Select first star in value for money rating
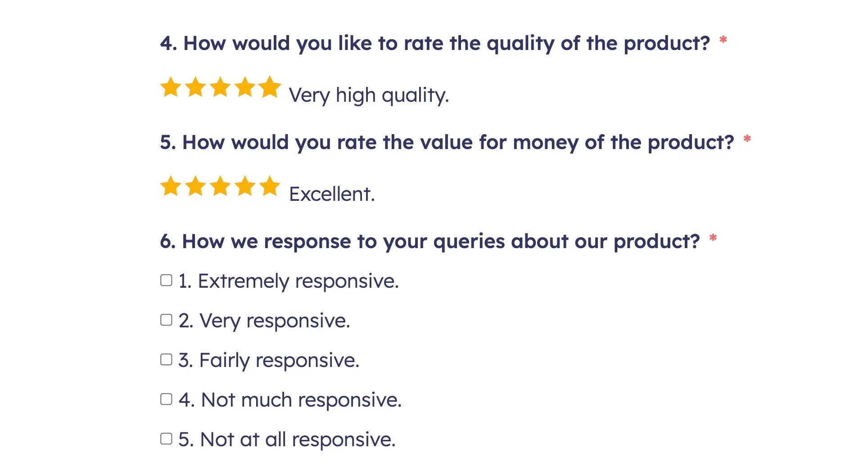The height and width of the screenshot is (471, 868). point(171,186)
